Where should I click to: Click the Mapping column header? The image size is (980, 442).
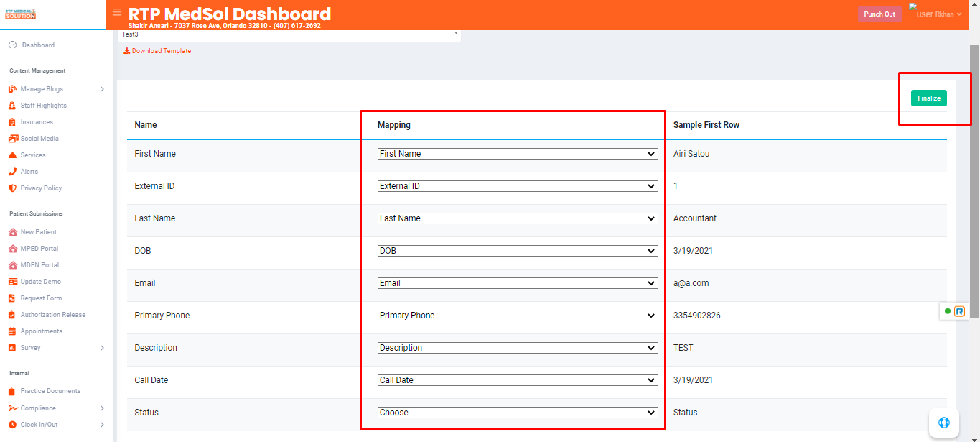click(x=394, y=125)
